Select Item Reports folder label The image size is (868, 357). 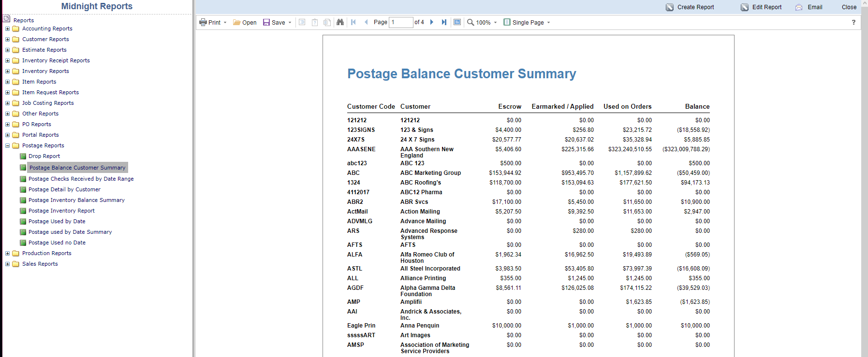coord(39,82)
